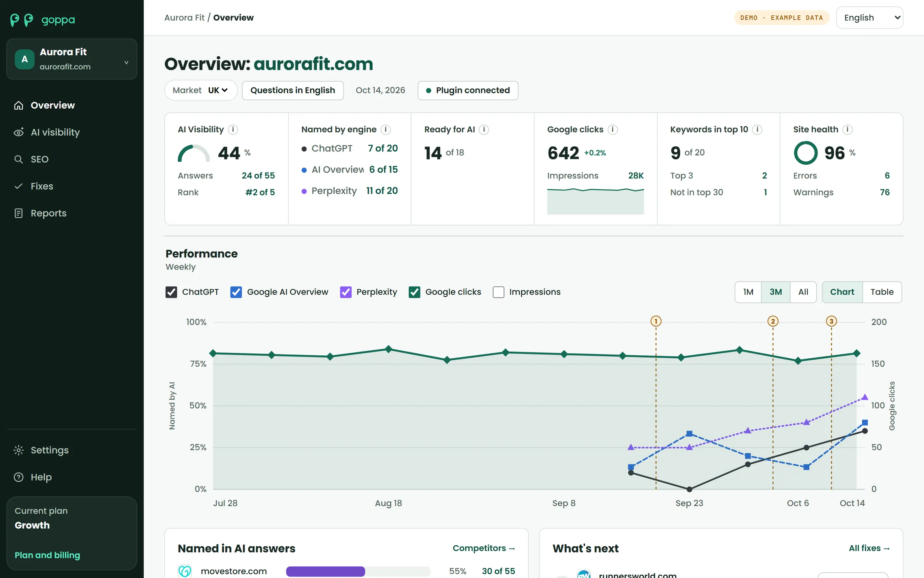Click Questions in English button
The height and width of the screenshot is (578, 924).
[293, 90]
